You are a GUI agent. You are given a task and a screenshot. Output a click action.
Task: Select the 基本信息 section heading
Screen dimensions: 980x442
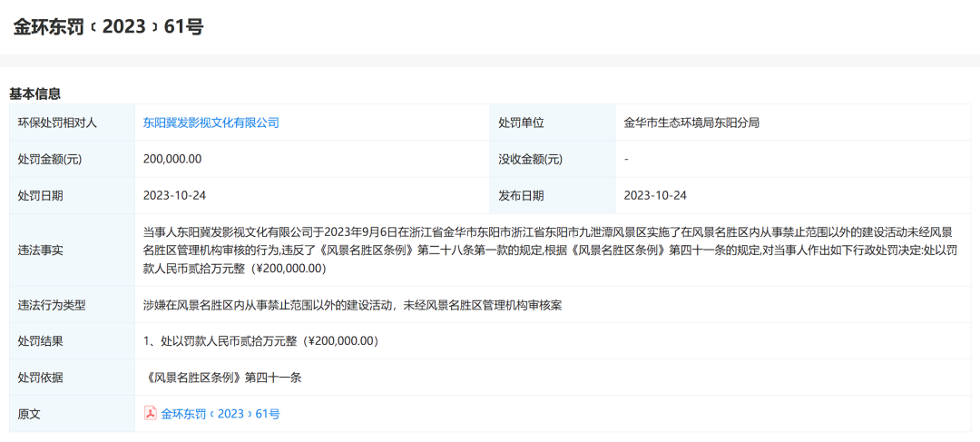[34, 93]
